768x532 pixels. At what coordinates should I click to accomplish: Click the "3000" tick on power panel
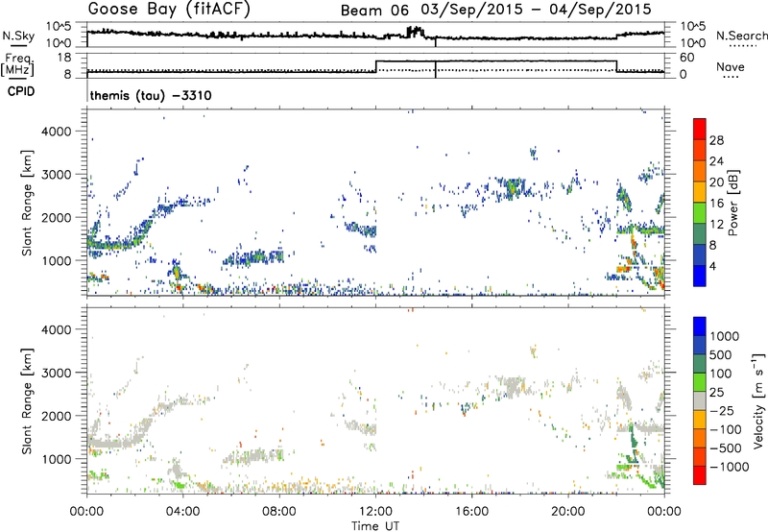(x=57, y=175)
